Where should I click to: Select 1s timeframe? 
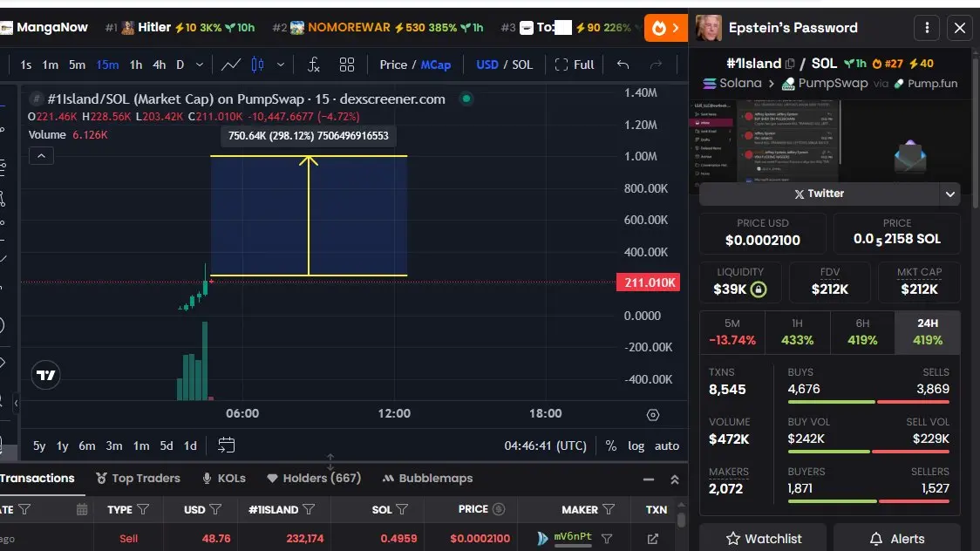click(25, 65)
